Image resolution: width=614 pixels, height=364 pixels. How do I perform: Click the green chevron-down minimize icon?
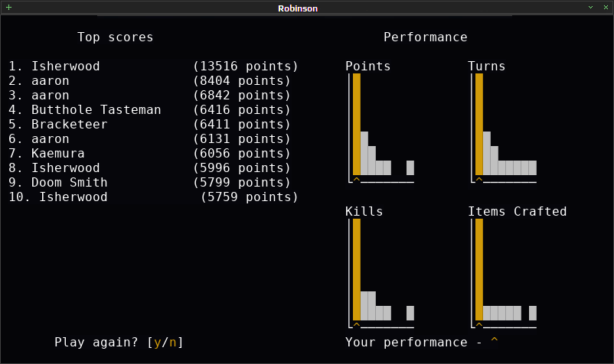[590, 8]
